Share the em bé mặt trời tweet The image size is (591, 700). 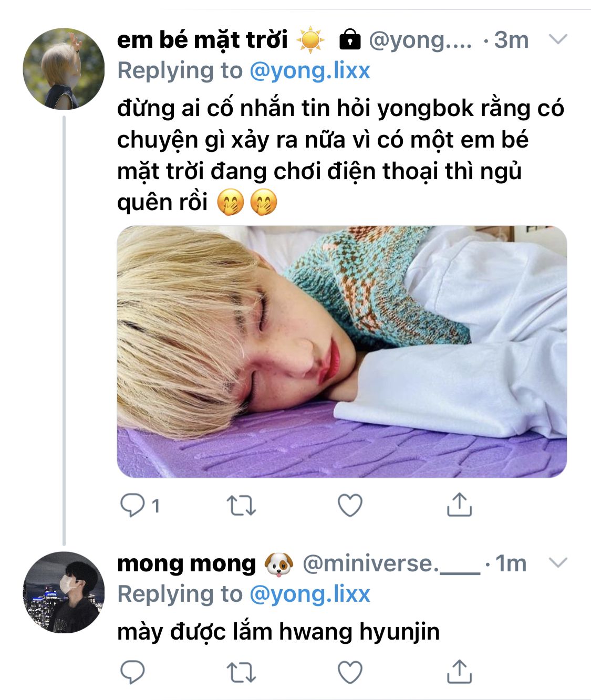[459, 505]
